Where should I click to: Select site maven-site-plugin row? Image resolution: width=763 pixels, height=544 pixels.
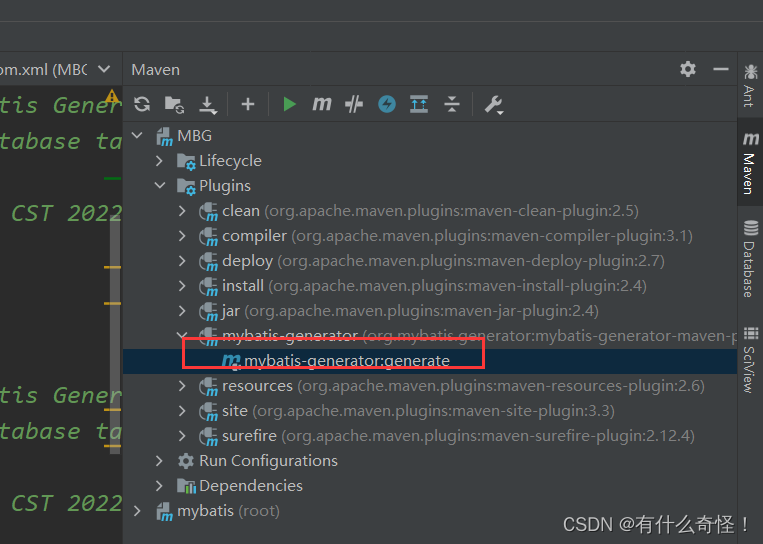[430, 411]
